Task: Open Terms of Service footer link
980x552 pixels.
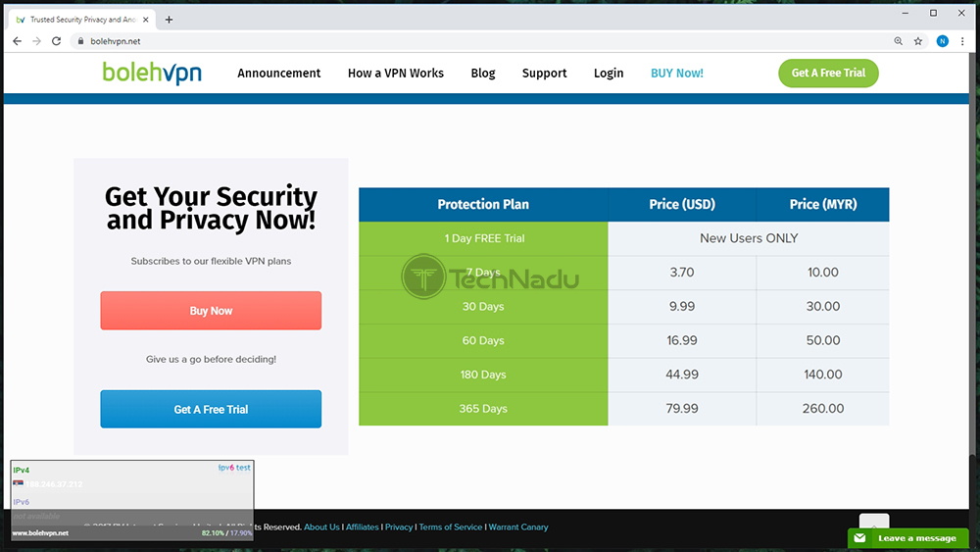Action: click(450, 527)
